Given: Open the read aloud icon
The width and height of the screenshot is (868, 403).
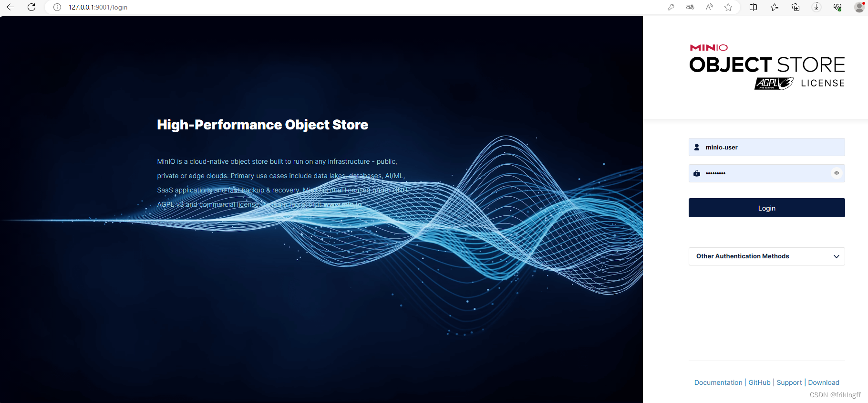Looking at the screenshot, I should pyautogui.click(x=709, y=7).
